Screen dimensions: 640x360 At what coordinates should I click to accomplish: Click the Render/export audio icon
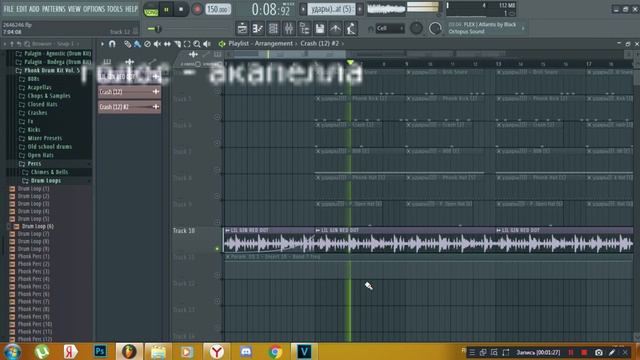[336, 28]
